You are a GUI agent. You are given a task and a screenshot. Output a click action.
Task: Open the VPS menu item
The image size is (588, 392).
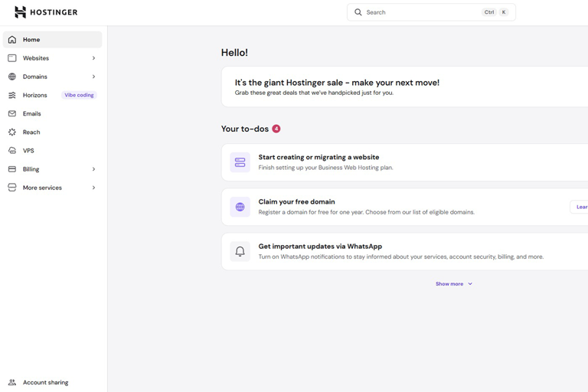[x=53, y=150]
